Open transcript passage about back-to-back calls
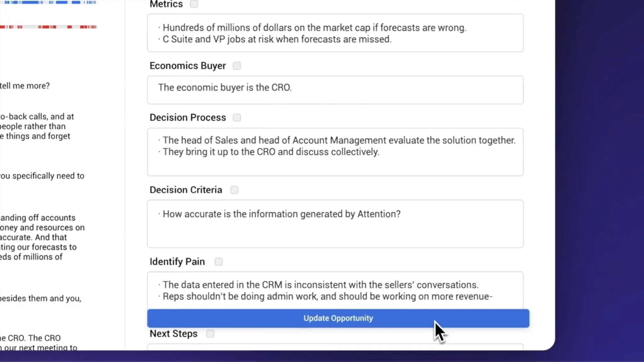Image resolution: width=644 pixels, height=362 pixels. (36, 126)
